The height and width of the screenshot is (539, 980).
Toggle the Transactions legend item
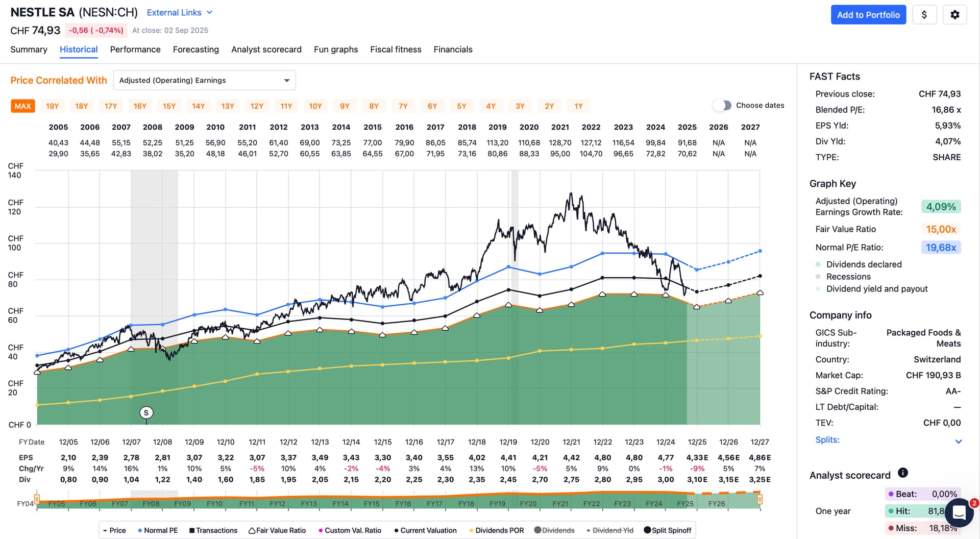point(213,530)
